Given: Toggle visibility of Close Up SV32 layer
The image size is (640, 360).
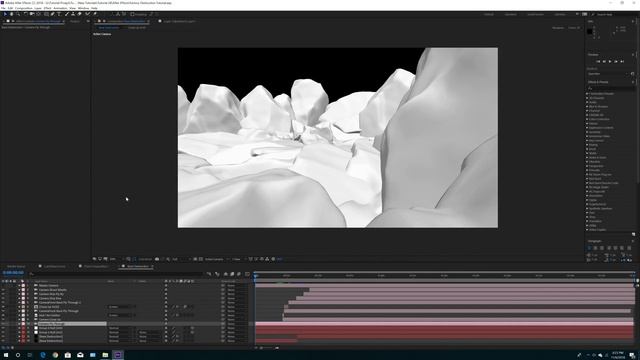Looking at the screenshot, I should point(3,307).
